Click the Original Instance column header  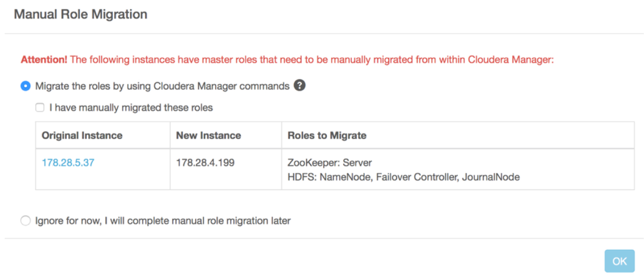(x=82, y=135)
